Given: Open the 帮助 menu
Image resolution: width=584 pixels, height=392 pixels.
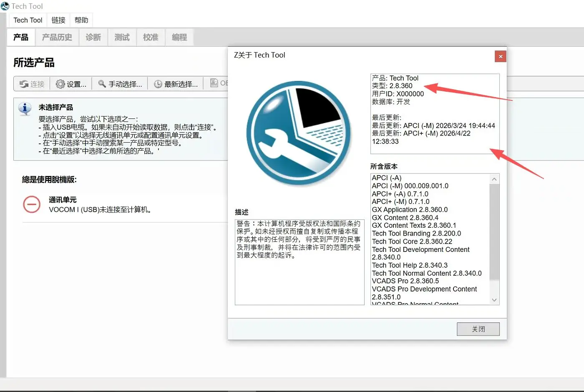Looking at the screenshot, I should [x=81, y=20].
